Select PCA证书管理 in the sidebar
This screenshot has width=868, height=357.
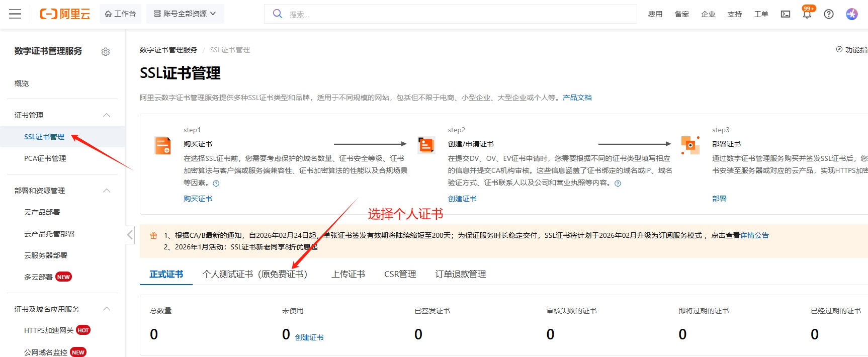[45, 158]
